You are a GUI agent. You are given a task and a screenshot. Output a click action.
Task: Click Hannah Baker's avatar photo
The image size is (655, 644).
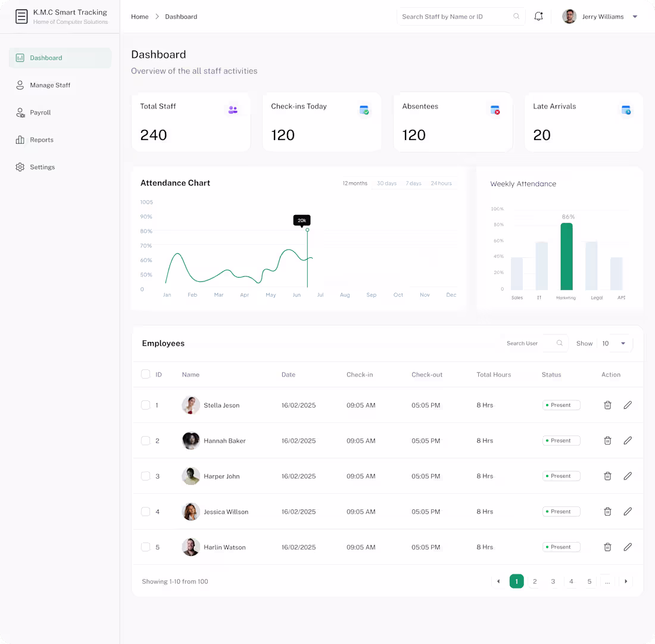(191, 440)
